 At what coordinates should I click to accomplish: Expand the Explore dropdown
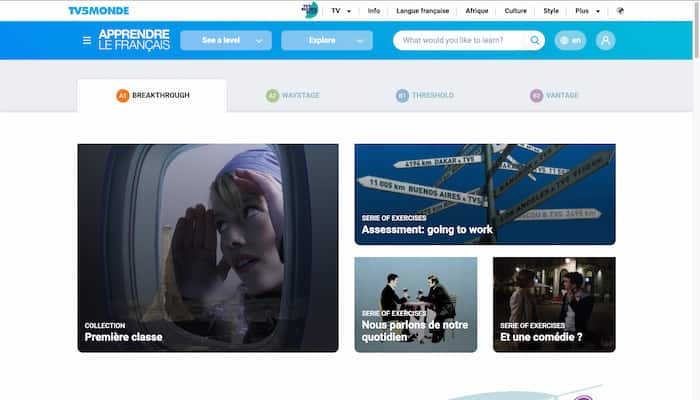coord(327,40)
